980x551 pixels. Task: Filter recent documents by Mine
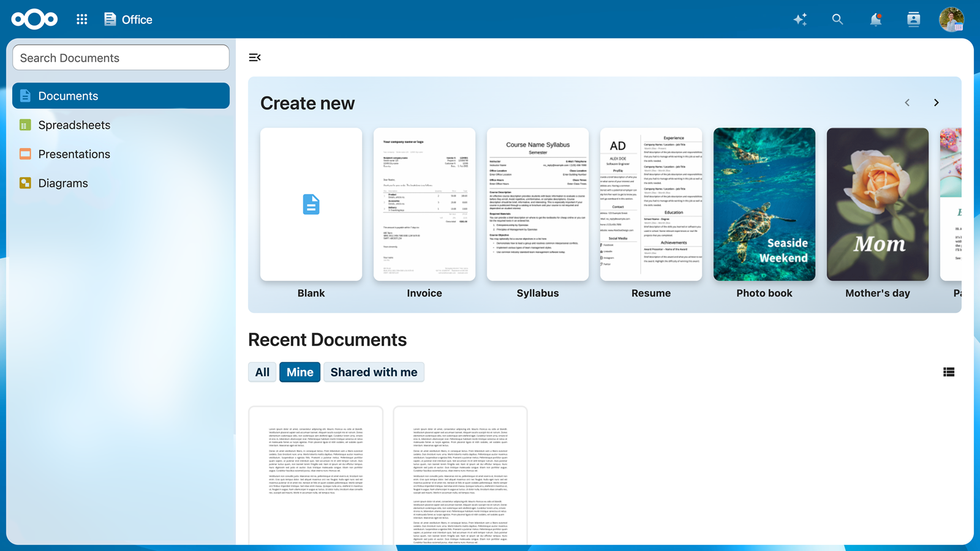coord(300,372)
